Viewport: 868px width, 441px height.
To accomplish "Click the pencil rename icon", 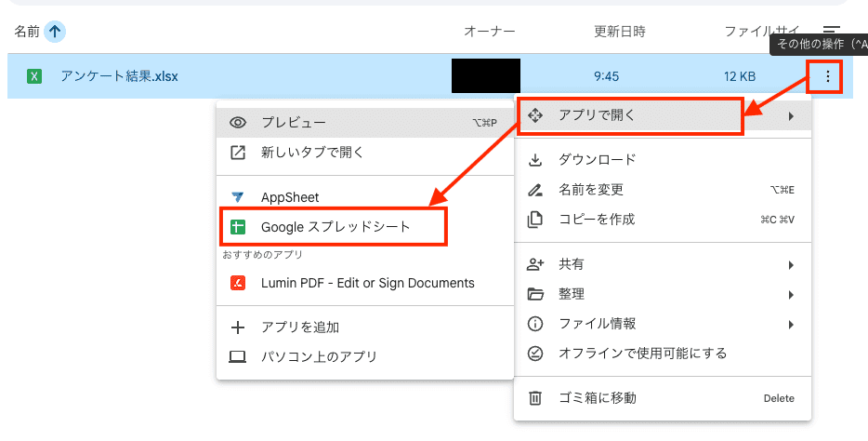I will click(x=534, y=190).
